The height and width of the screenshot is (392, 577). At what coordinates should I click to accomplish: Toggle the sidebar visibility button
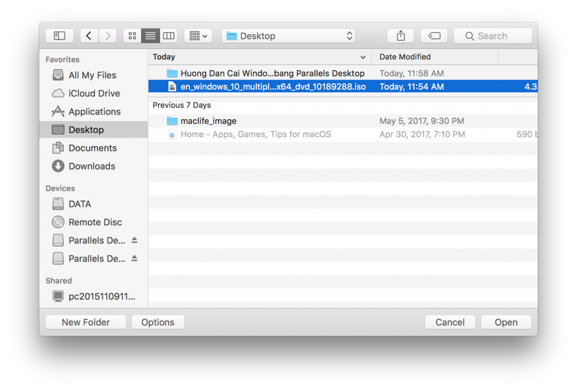(x=59, y=36)
